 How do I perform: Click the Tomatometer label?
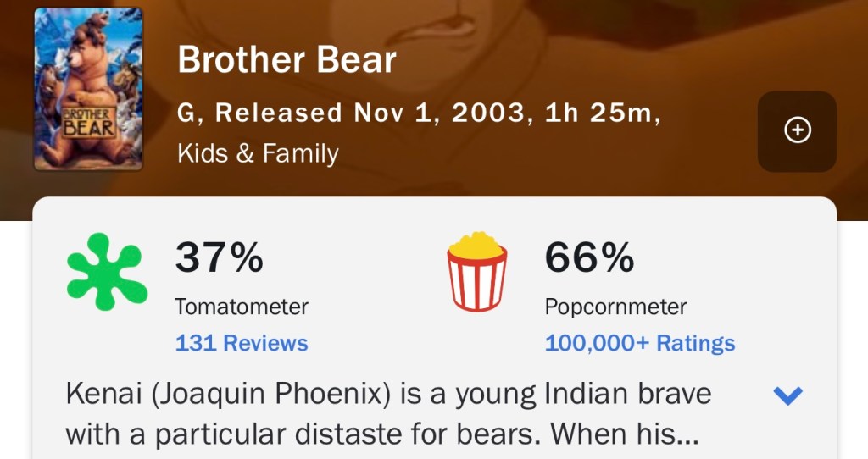coord(242,307)
